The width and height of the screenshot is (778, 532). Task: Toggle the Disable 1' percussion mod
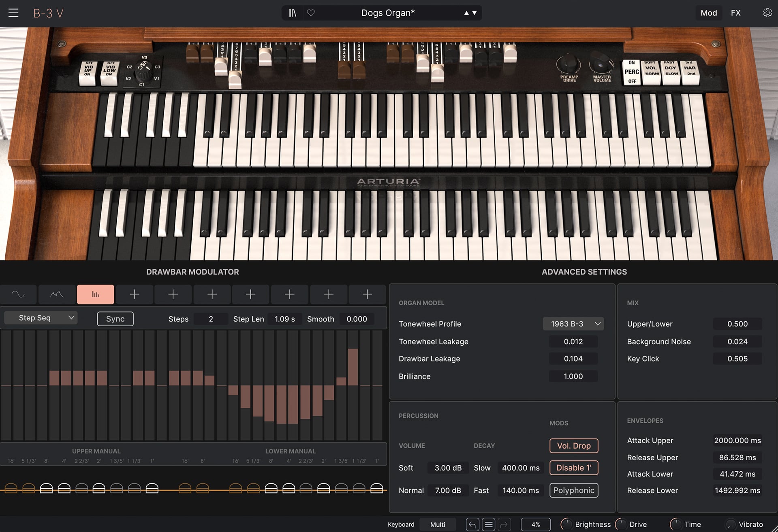tap(573, 468)
